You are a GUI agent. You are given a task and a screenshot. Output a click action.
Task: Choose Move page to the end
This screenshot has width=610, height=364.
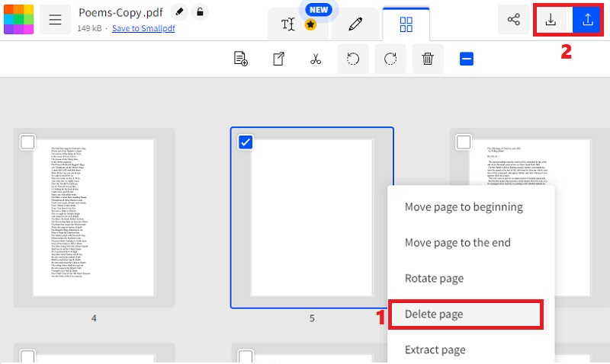[457, 243]
